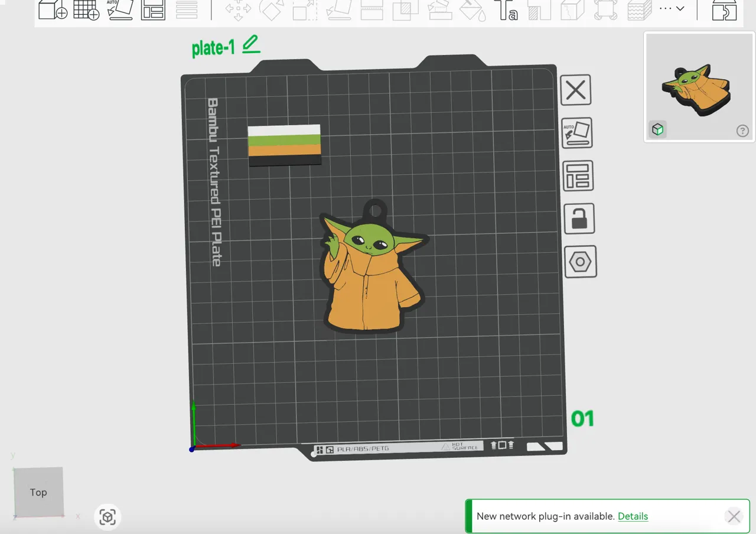This screenshot has height=534, width=756.
Task: Click the Add object cube icon
Action: coord(53,10)
